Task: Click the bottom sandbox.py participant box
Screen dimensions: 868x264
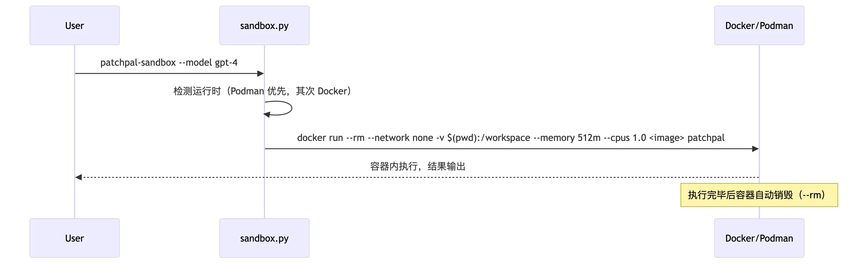Action: pos(264,238)
